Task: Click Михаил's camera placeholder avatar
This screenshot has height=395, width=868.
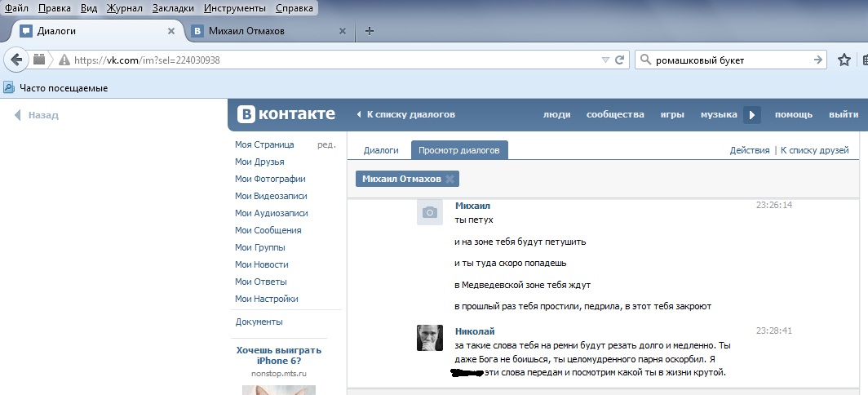Action: [x=430, y=212]
